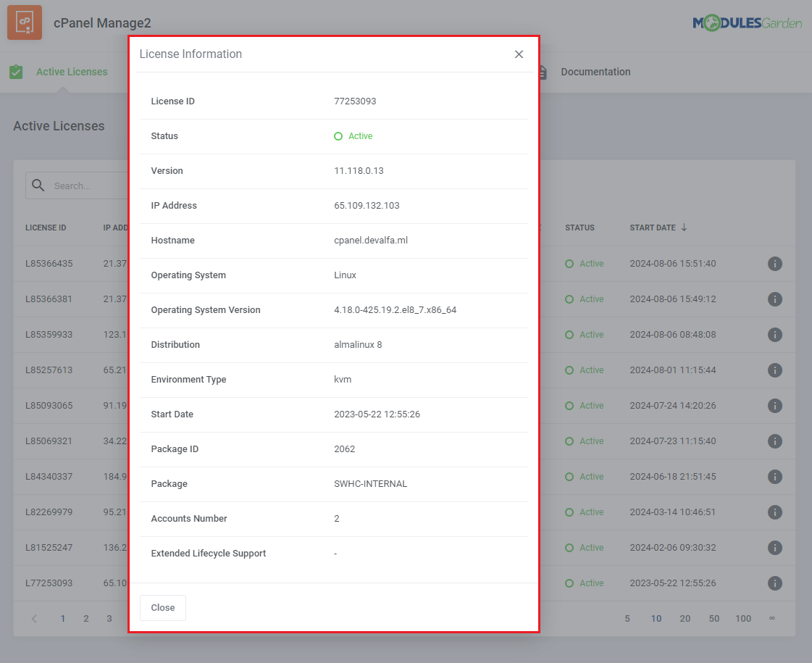This screenshot has height=663, width=812.
Task: Show 20 entries per page
Action: 685,619
